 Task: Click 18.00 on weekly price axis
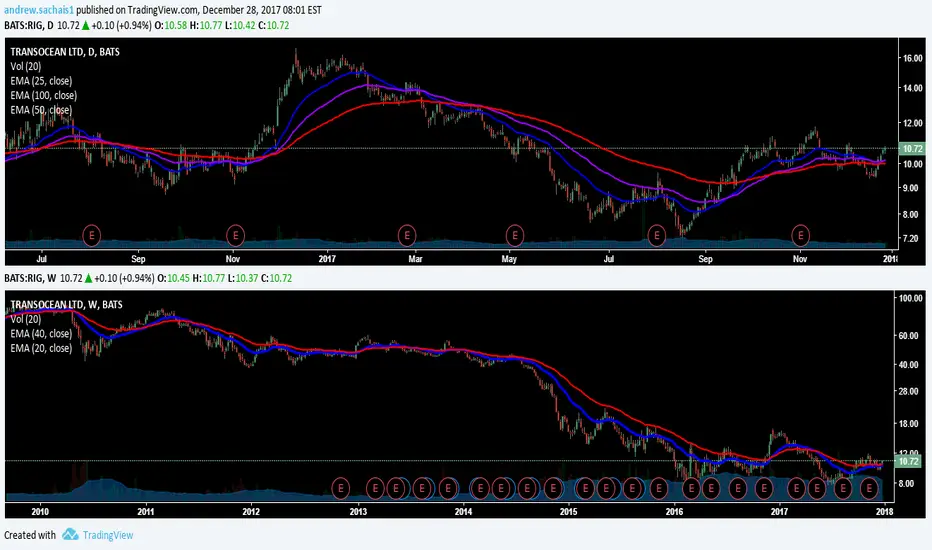pyautogui.click(x=908, y=424)
